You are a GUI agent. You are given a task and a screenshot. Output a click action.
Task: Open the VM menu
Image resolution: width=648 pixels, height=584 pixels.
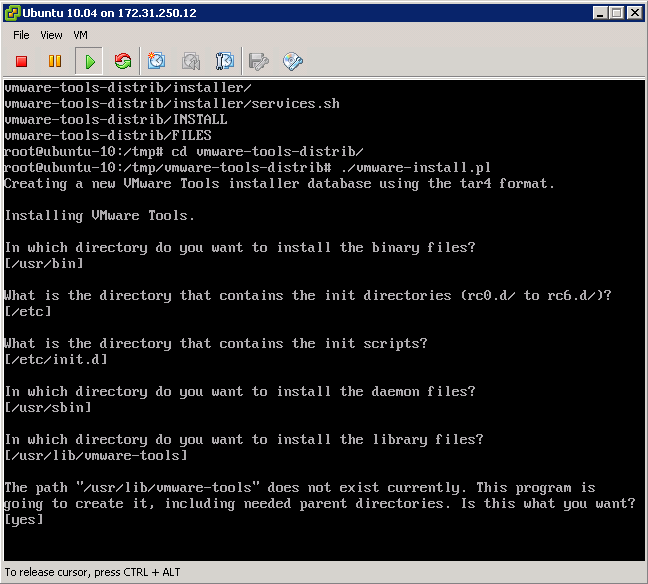click(81, 35)
